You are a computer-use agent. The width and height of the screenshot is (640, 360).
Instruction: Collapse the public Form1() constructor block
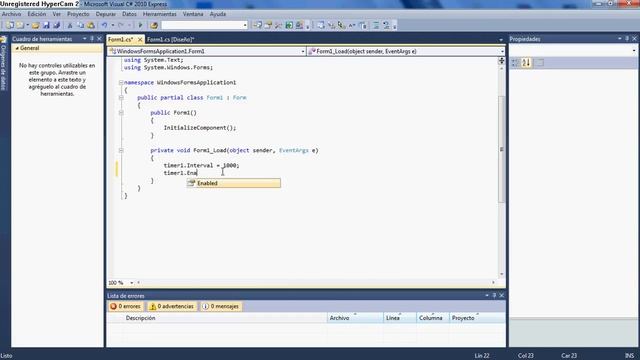click(x=121, y=113)
